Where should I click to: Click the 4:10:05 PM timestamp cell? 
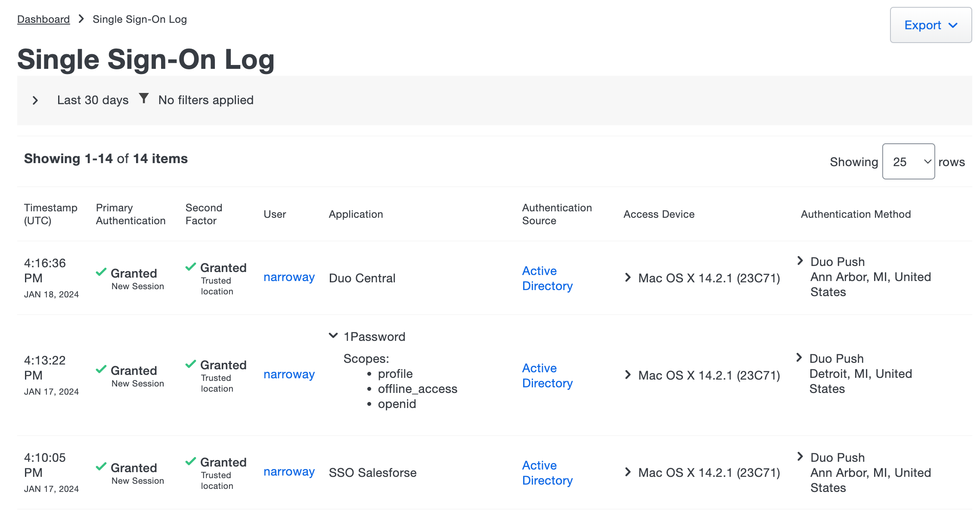[x=51, y=473]
